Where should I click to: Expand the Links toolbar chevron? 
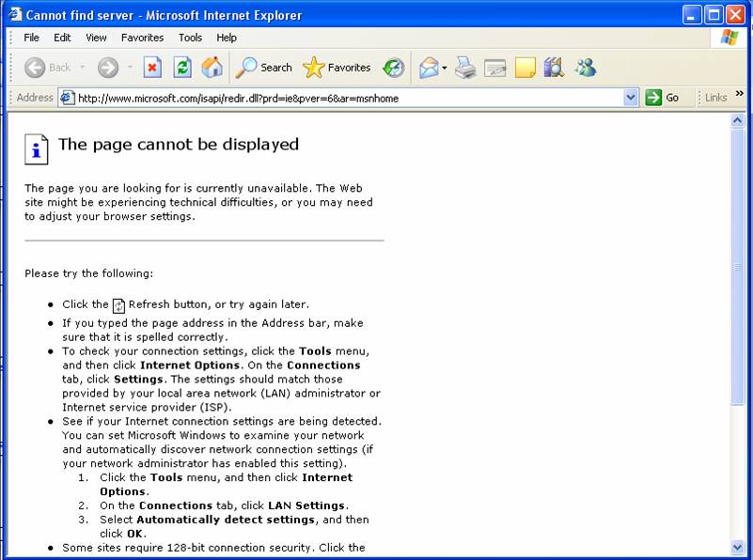click(x=740, y=93)
